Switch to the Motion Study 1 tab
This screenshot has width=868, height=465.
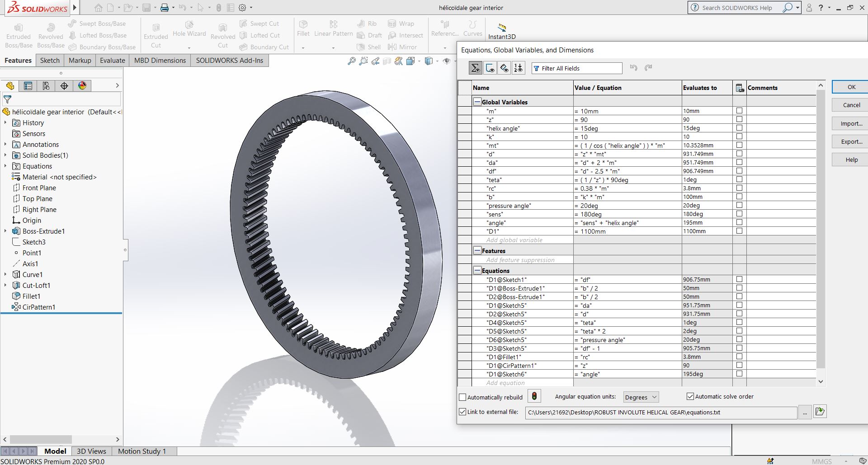pos(142,451)
